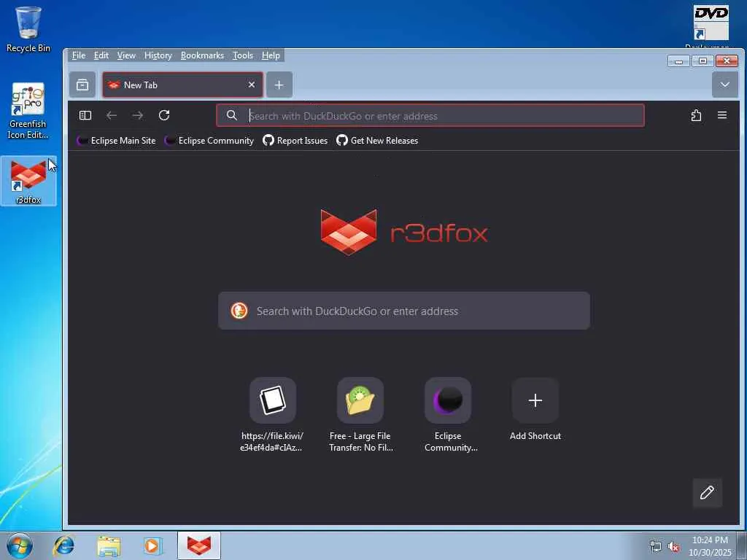Toggle the sidebar panel icon
747x560 pixels.
click(x=85, y=115)
